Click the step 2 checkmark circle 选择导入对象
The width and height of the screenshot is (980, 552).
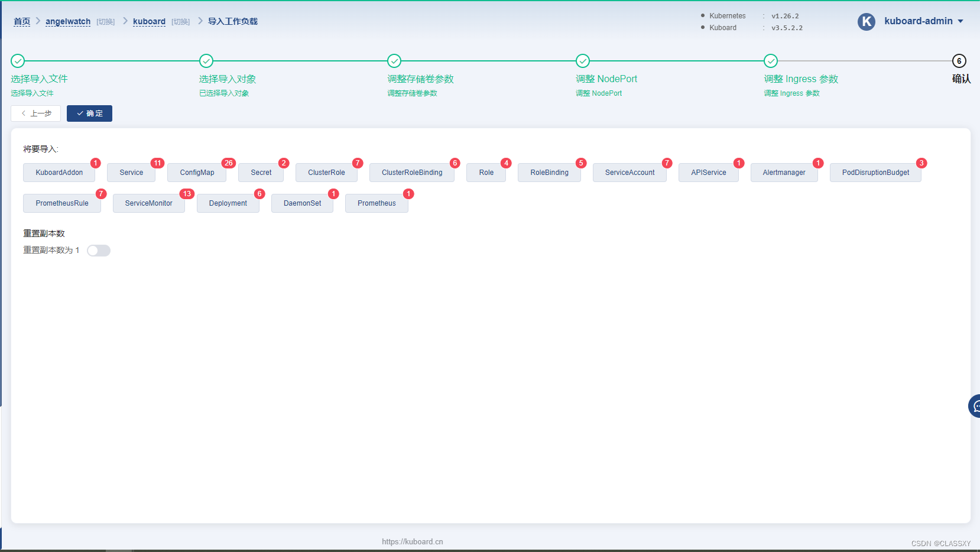pos(206,61)
